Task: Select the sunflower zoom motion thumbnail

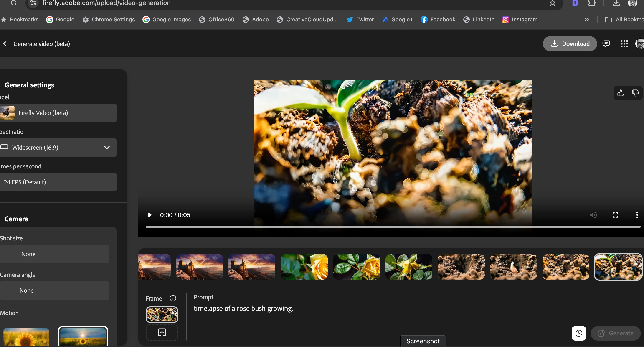Action: (x=26, y=337)
